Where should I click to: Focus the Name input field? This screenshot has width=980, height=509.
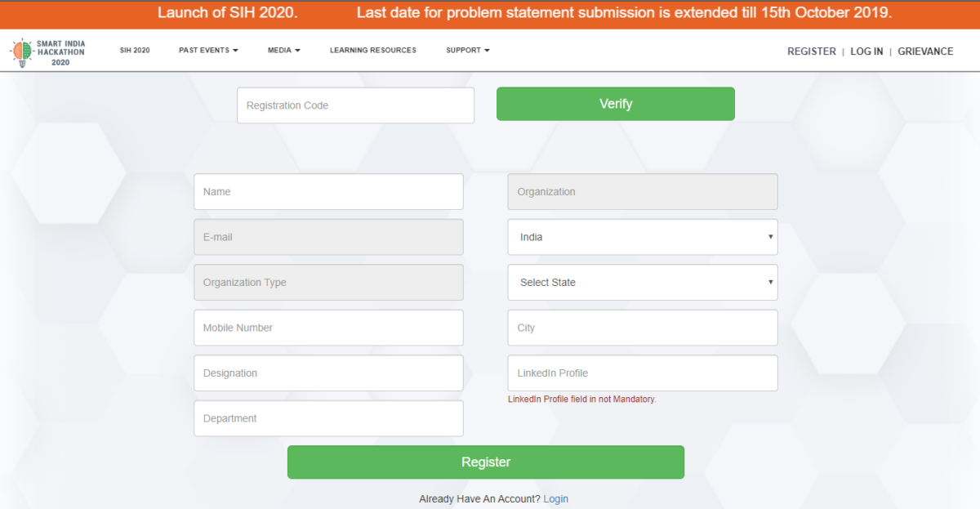(328, 192)
